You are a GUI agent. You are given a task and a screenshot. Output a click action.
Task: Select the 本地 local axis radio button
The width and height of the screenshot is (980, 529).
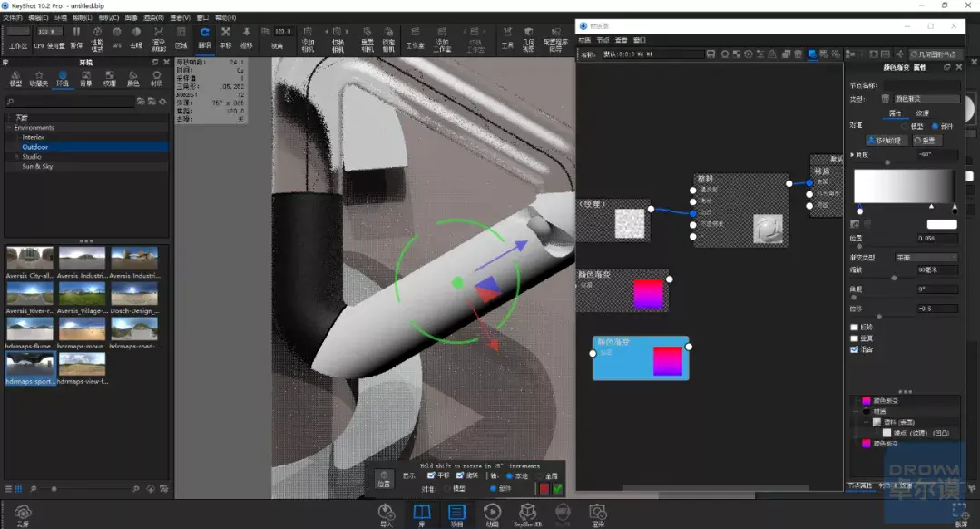(509, 475)
